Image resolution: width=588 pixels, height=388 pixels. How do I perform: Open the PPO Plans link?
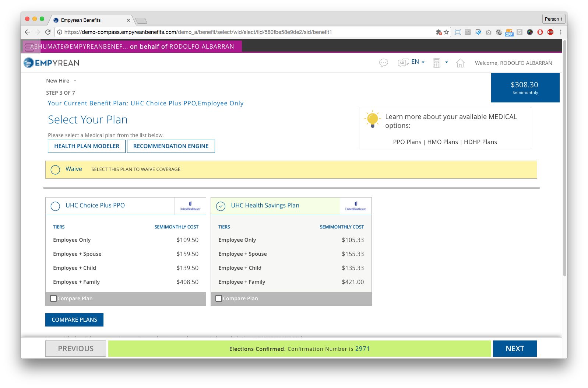point(407,142)
